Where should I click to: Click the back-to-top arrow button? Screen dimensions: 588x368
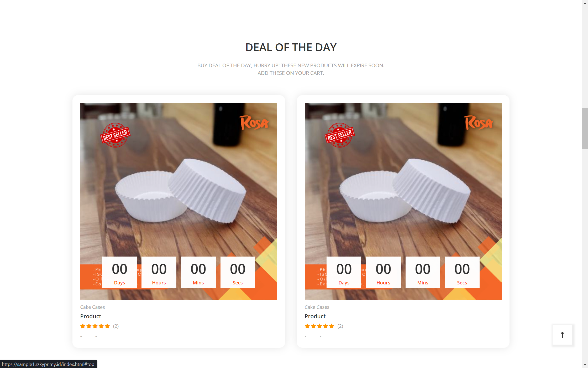562,335
